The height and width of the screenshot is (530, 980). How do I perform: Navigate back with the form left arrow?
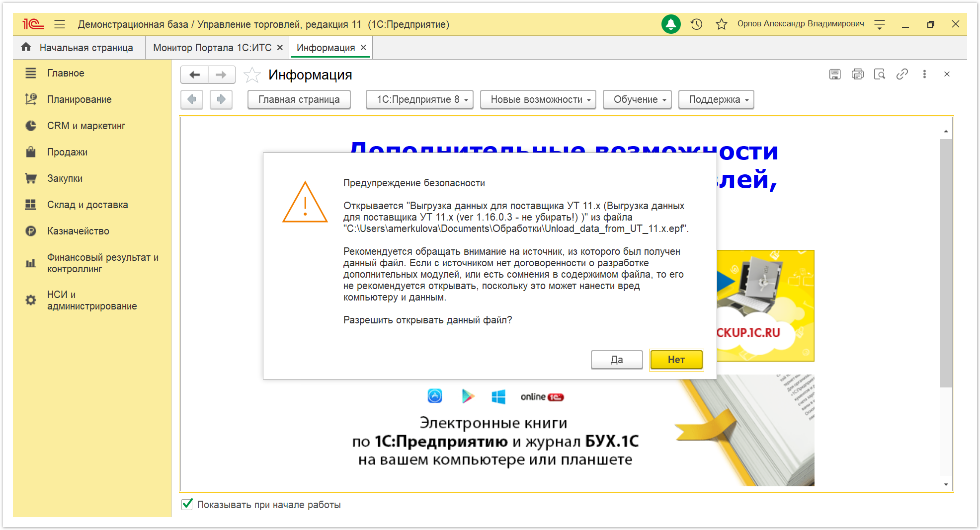click(194, 75)
